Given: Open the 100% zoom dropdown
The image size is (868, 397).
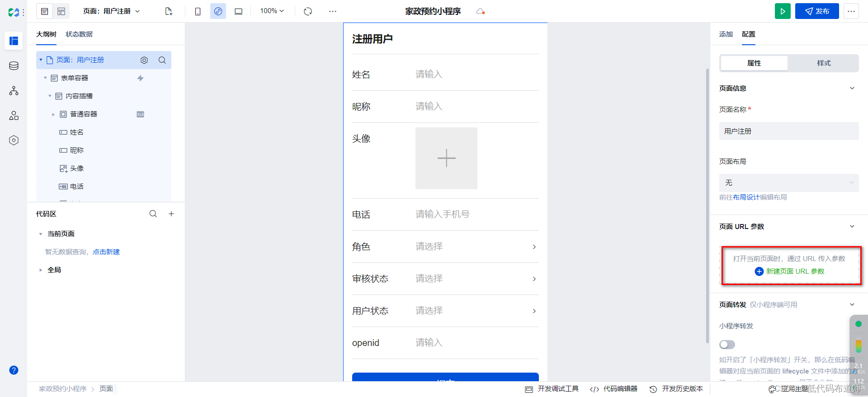Looking at the screenshot, I should point(272,11).
